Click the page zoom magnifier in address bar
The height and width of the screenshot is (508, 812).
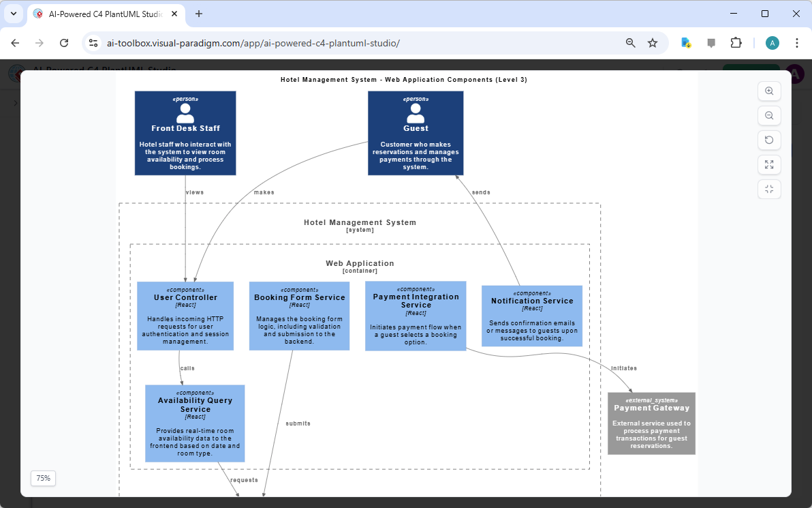click(x=630, y=42)
